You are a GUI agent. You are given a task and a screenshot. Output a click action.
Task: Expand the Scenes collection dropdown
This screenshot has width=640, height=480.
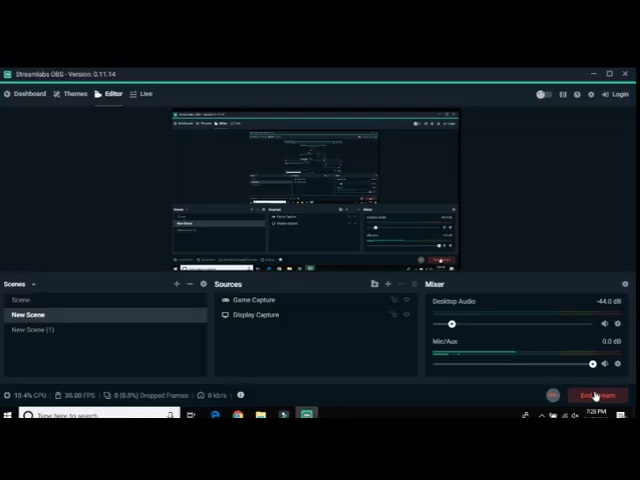pos(33,284)
